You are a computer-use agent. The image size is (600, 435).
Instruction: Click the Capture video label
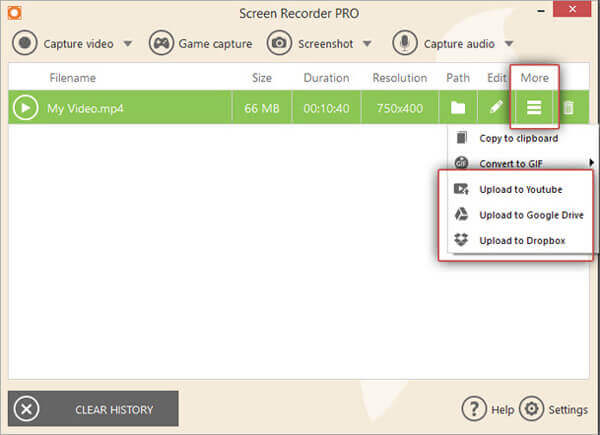pos(78,44)
